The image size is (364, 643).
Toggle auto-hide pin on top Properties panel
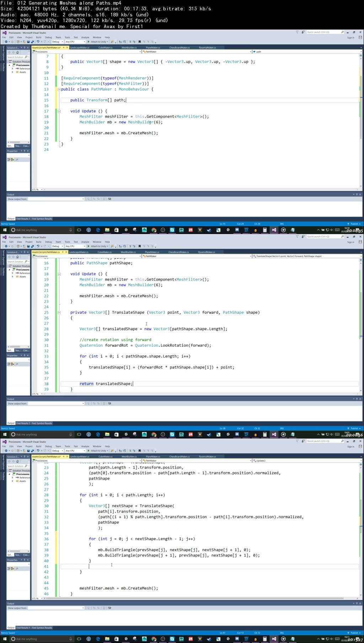point(25,151)
